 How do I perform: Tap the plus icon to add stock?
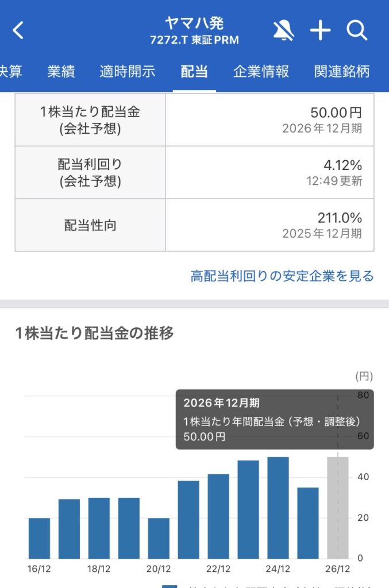[x=320, y=30]
